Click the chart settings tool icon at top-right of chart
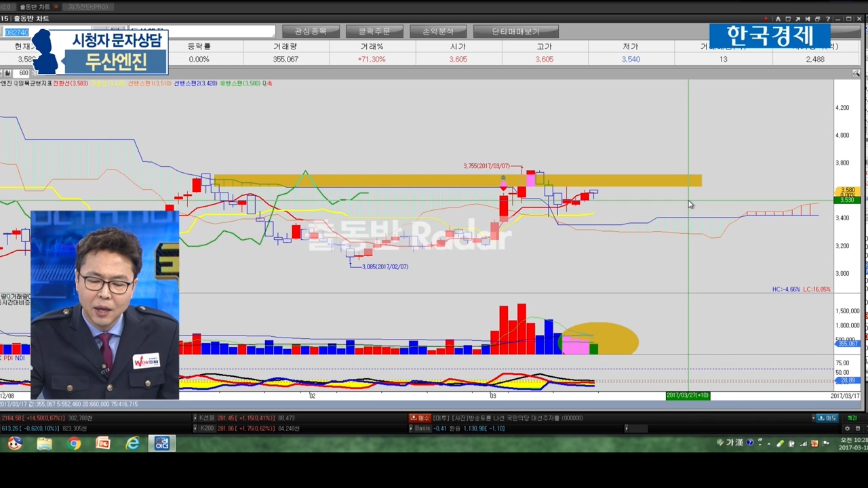Viewport: 868px width, 488px height. pyautogui.click(x=856, y=73)
